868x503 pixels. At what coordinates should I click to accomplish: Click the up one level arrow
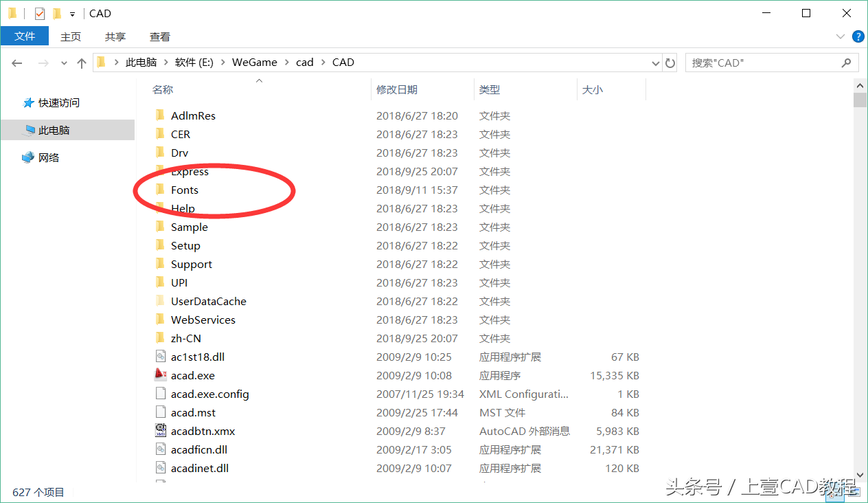click(81, 63)
